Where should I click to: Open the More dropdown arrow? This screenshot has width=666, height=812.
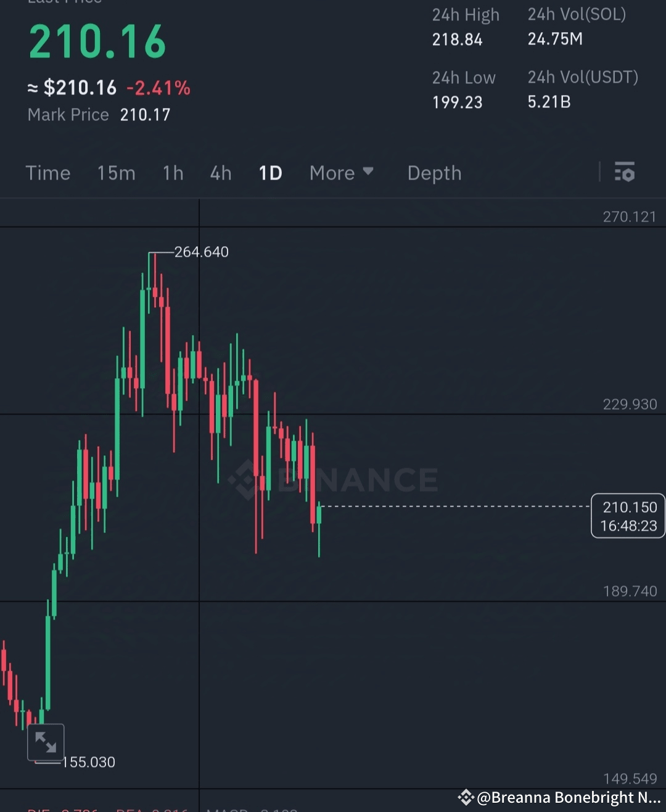pos(368,171)
